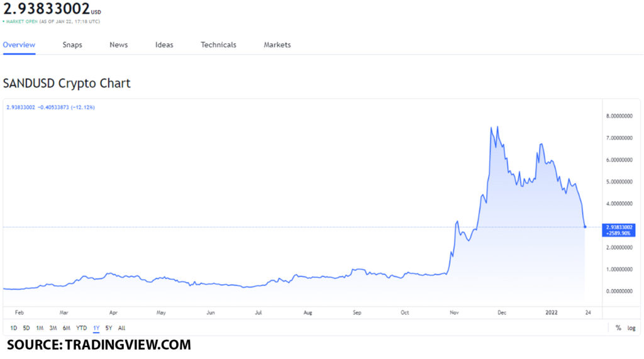Click the 7.00000000 price axis label
The width and height of the screenshot is (644, 359).
(x=619, y=138)
